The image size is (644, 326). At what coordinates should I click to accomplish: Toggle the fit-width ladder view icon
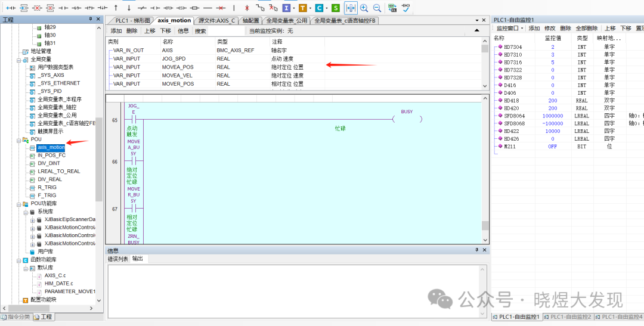pos(351,8)
